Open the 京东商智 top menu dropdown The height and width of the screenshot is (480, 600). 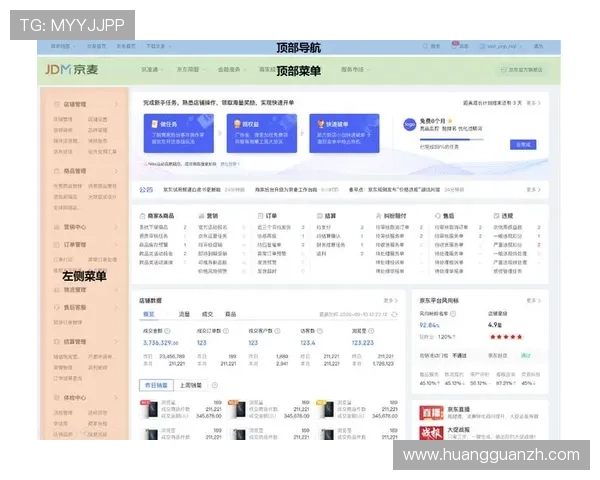point(190,69)
